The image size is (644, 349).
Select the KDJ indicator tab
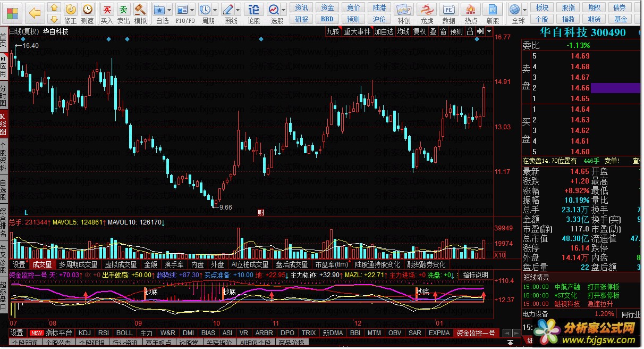tap(84, 333)
